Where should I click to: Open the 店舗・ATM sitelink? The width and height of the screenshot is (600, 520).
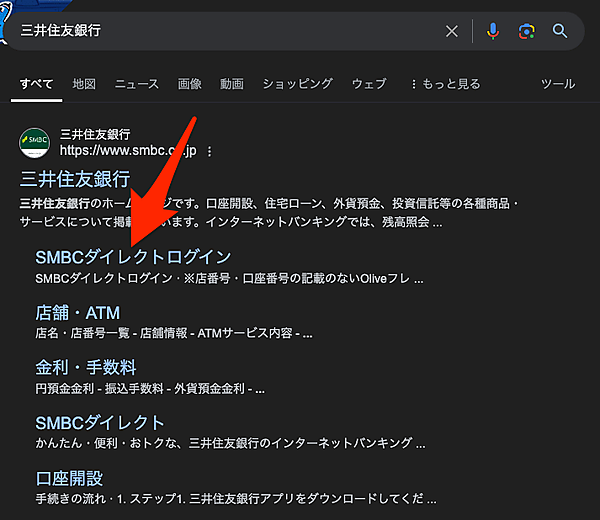pos(78,313)
